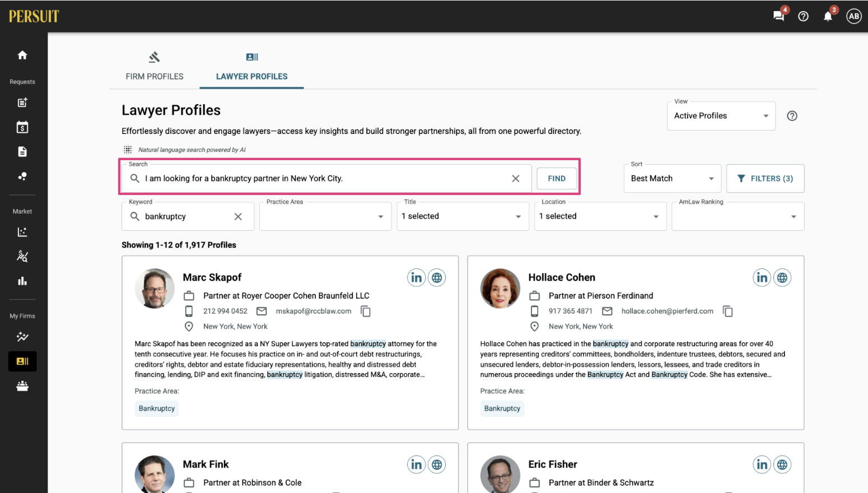868x493 pixels.
Task: Expand the View Active Profiles dropdown
Action: click(x=721, y=115)
